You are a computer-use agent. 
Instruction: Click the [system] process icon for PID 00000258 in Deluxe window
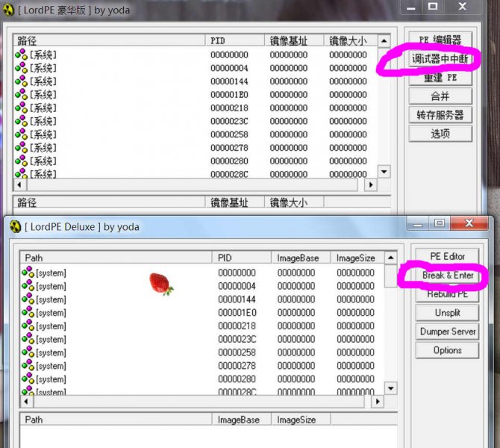(x=28, y=352)
